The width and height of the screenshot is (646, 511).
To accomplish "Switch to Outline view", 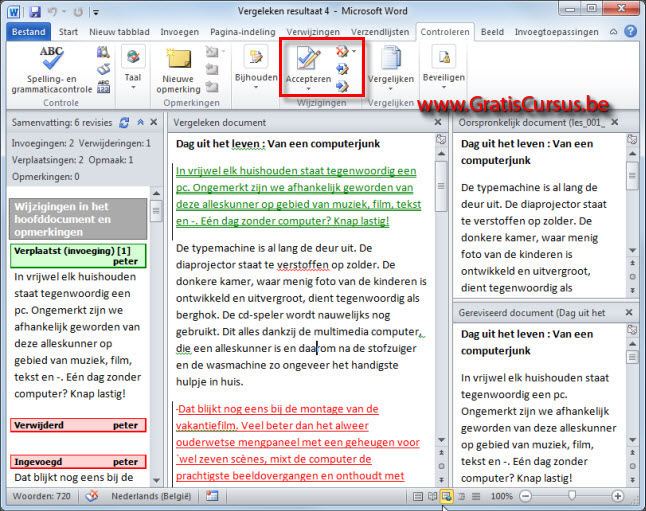I will (x=462, y=496).
